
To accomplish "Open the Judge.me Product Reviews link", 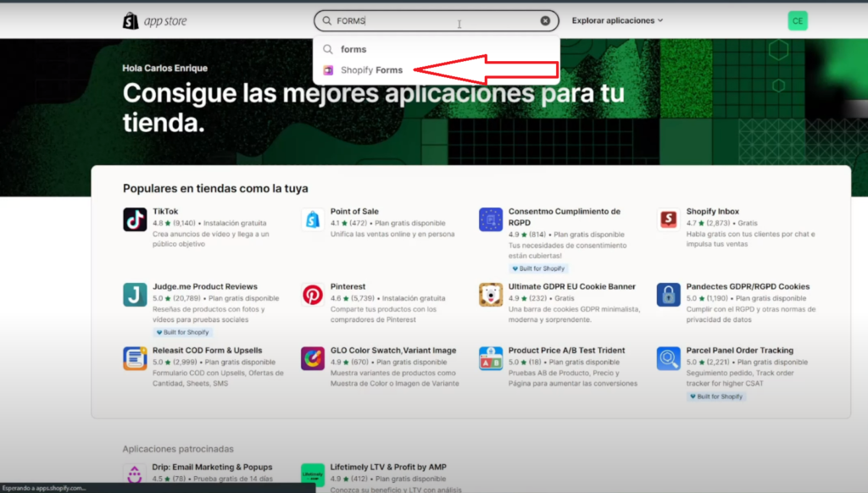I will pyautogui.click(x=205, y=286).
